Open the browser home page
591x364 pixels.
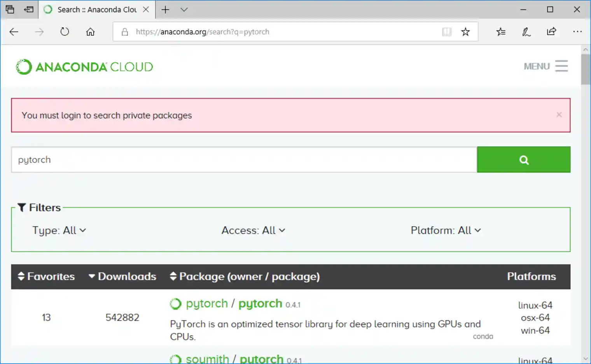[90, 31]
